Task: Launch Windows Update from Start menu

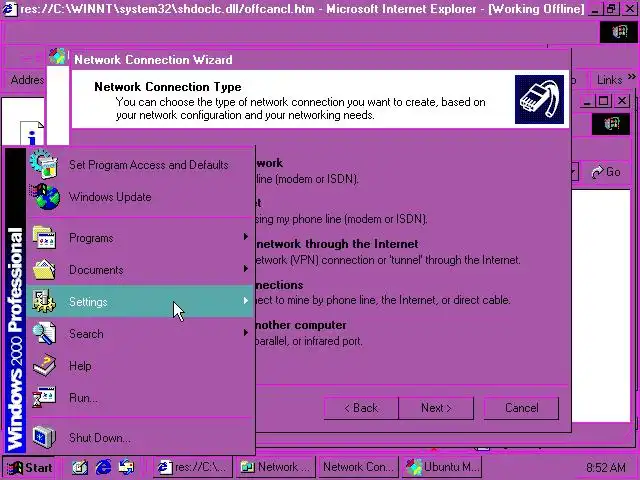Action: tap(140, 197)
